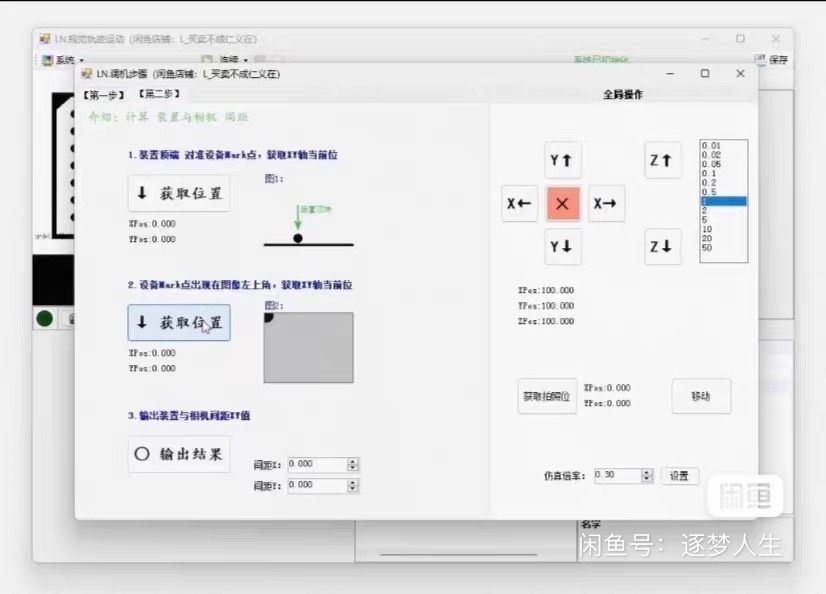
Task: Raise Z axis with Z↑ button
Action: tap(662, 160)
